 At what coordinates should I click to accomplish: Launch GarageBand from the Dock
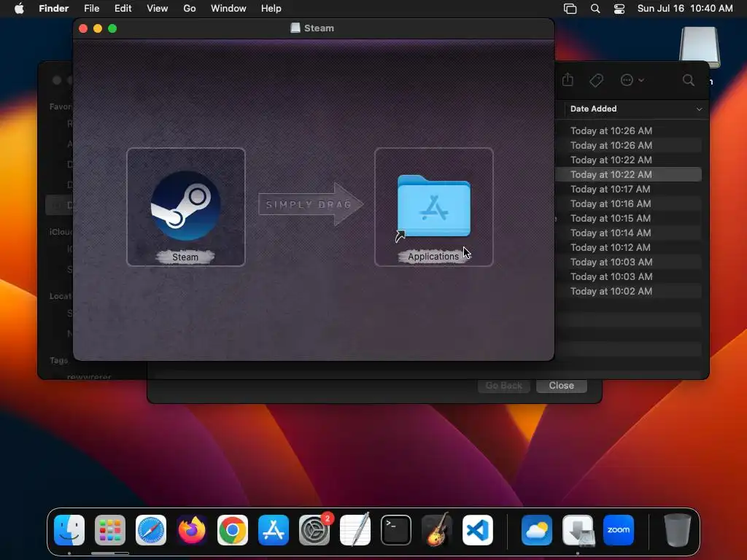437,530
